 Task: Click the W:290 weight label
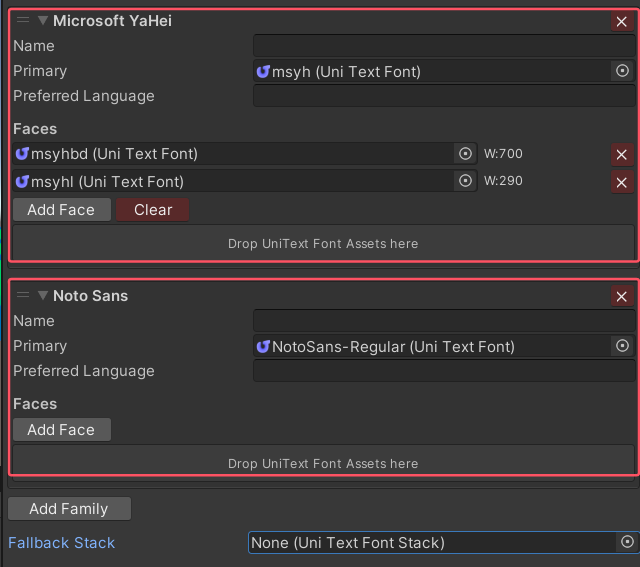pos(503,181)
